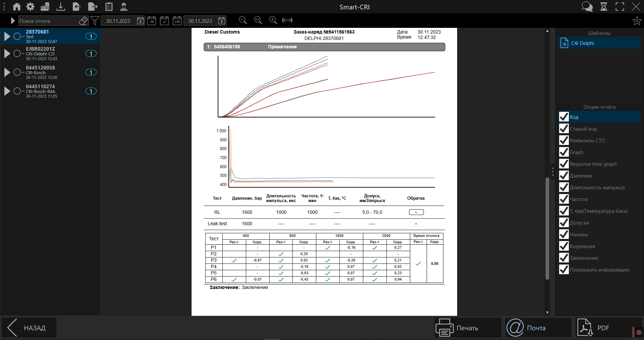Image resolution: width=644 pixels, height=340 pixels.
Task: Select the 0445110274 CRI-Bosch-IMA report
Action: pos(50,91)
